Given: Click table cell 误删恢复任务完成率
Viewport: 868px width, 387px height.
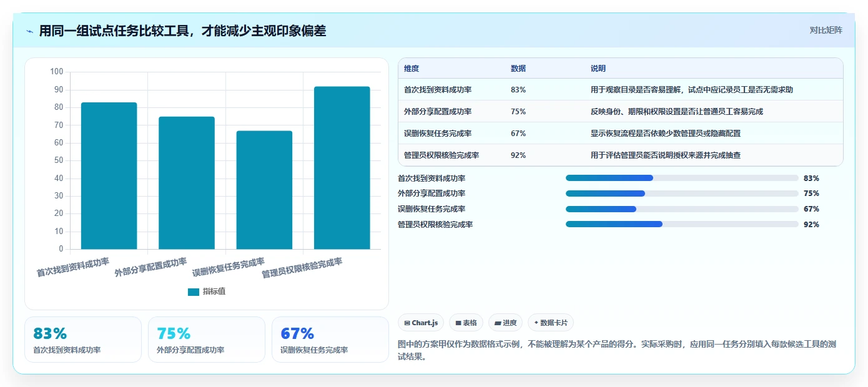Looking at the screenshot, I should click(438, 134).
